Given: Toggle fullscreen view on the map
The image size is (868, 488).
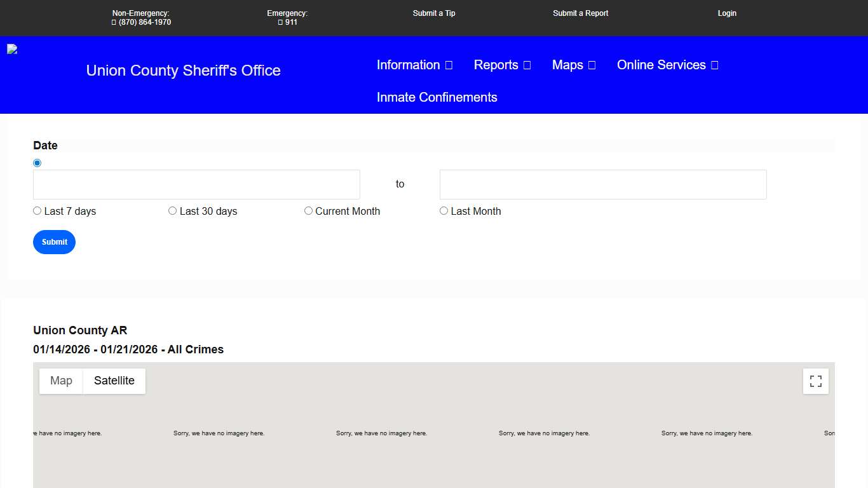Looking at the screenshot, I should 815,381.
